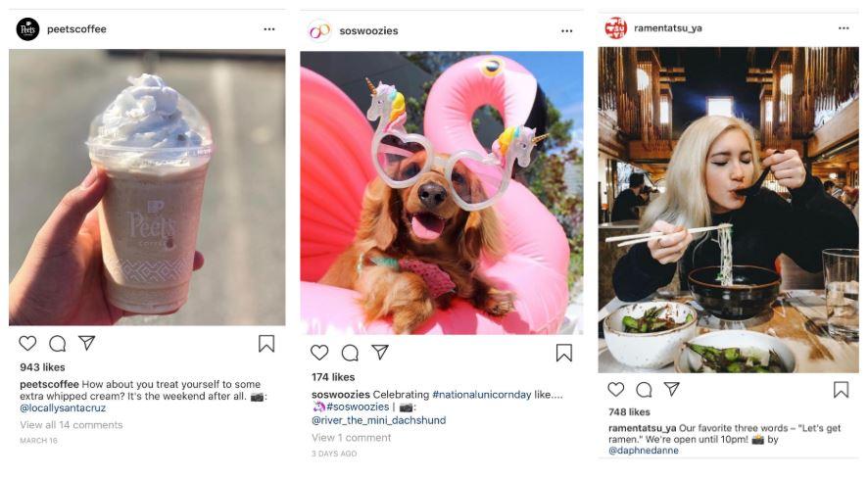
Task: Comment on the soswoozies post
Action: 350,353
